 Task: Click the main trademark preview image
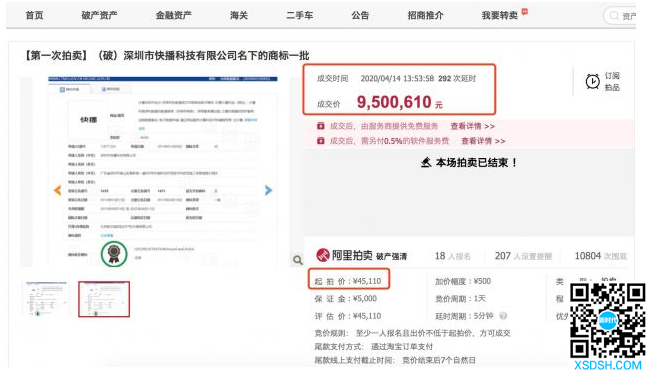coord(162,171)
